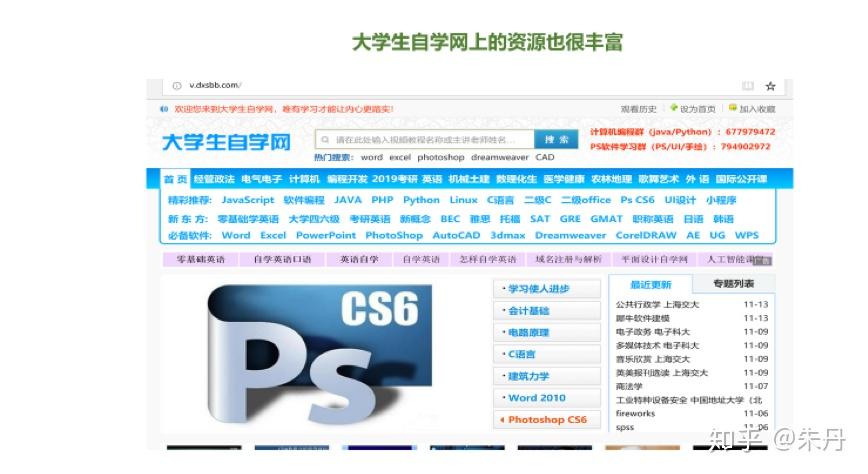Select the Photoshop CS6 slide button
This screenshot has width=868, height=474.
point(546,420)
